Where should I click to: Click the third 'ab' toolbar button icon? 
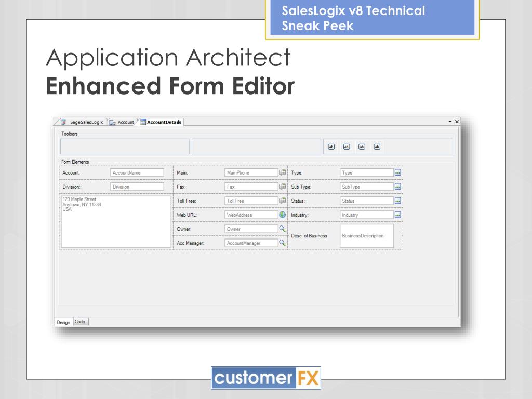point(362,147)
